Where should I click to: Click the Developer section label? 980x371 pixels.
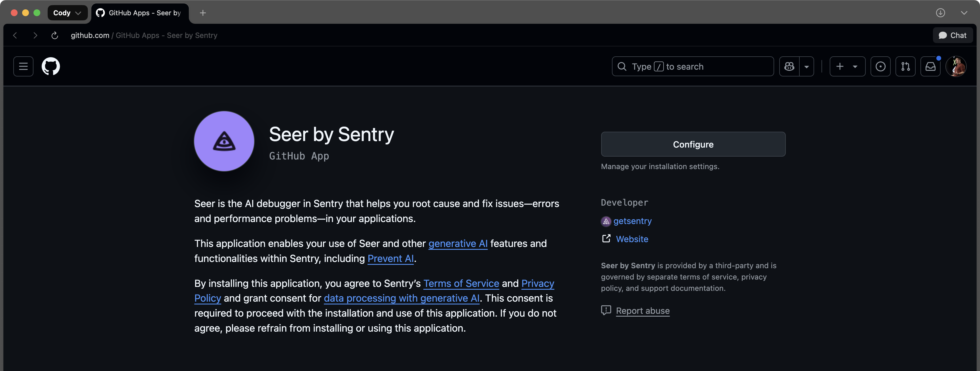(x=624, y=202)
